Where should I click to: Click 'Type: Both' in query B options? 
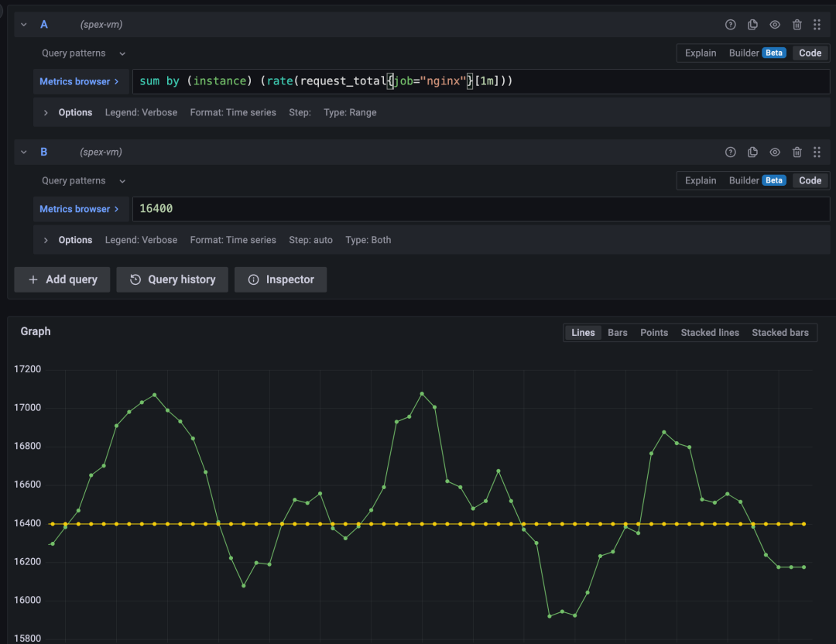pyautogui.click(x=368, y=240)
